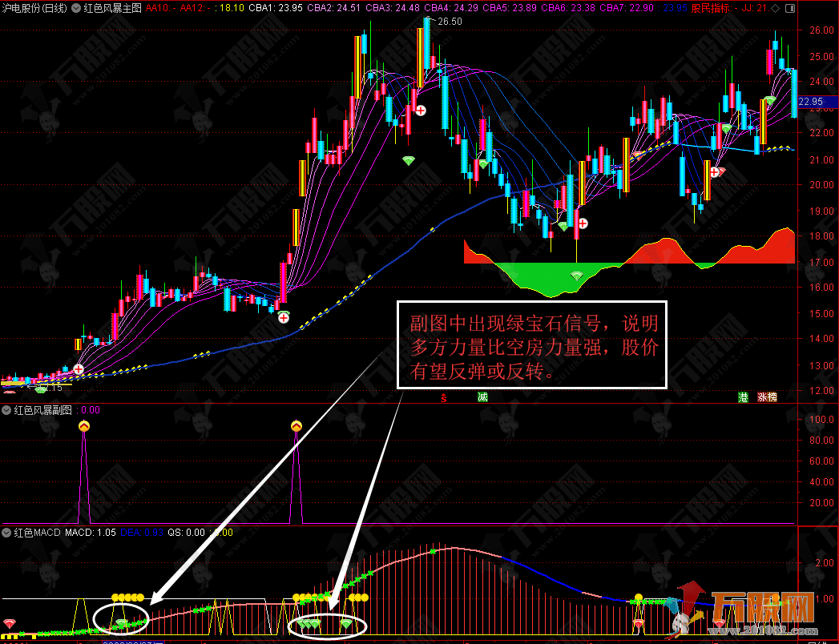Click the CBA5: 23.89 value
839x644 pixels.
point(510,8)
